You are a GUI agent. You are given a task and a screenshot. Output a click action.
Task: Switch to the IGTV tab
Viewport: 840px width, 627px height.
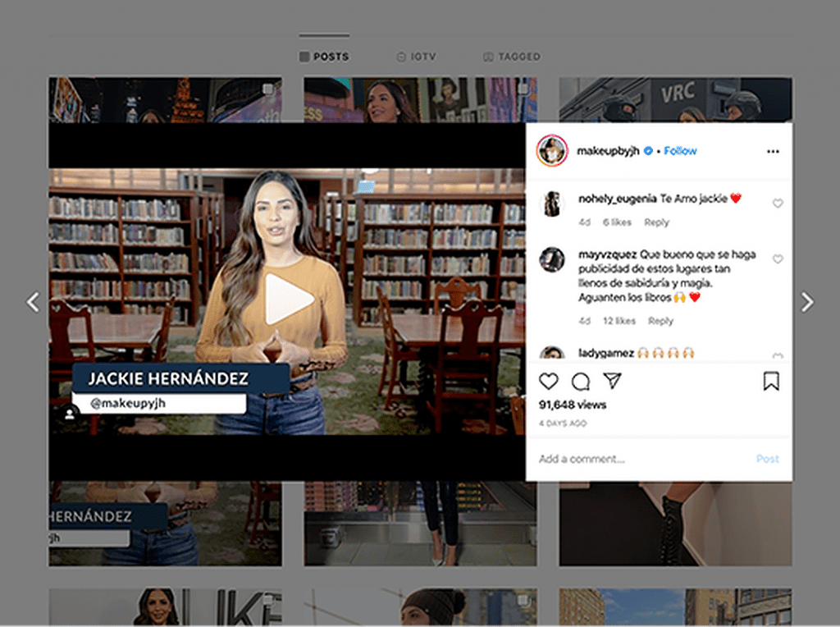tap(416, 57)
